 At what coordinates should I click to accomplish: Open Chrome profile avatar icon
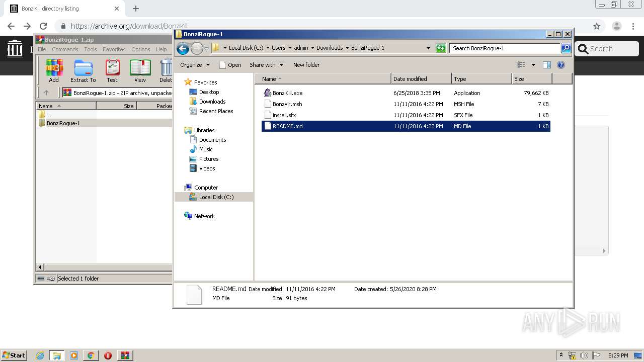tap(617, 26)
